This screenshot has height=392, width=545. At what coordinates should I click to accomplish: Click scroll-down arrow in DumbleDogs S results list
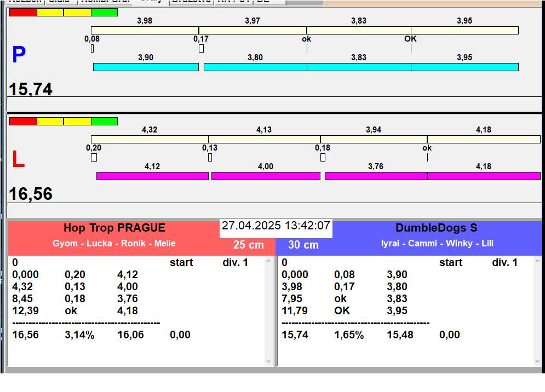pos(537,361)
